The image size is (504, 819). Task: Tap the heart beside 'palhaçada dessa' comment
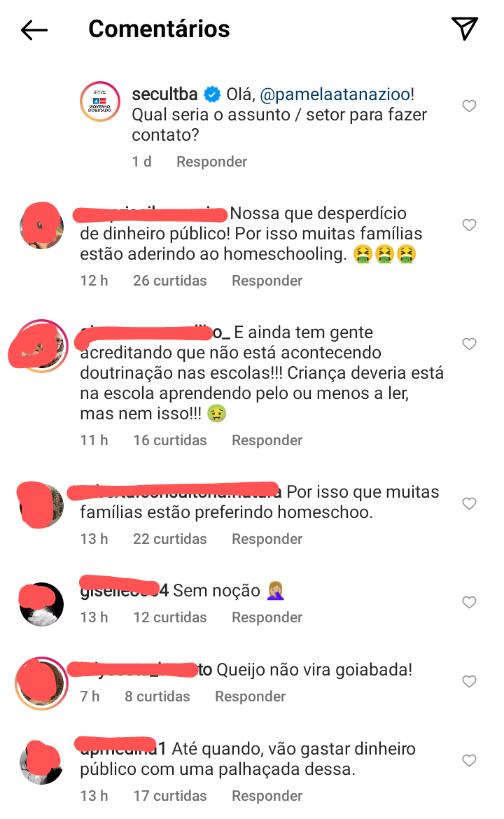coord(469,760)
